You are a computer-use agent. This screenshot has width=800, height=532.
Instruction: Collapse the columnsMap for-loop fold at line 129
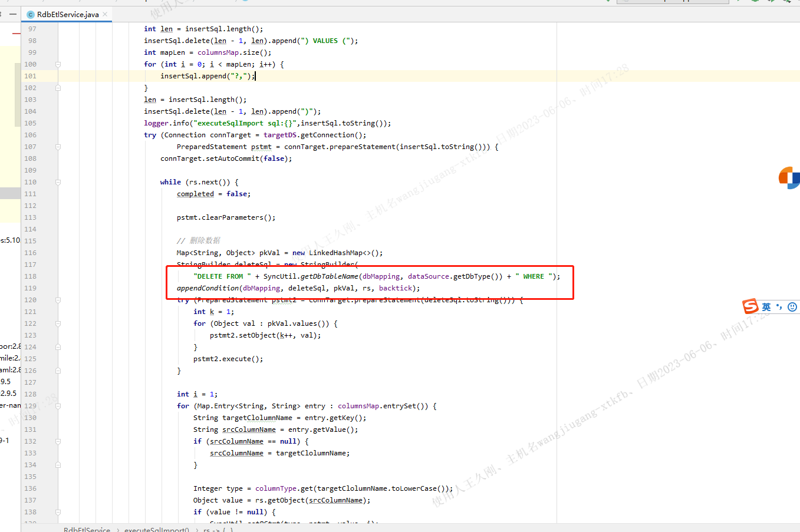[58, 406]
